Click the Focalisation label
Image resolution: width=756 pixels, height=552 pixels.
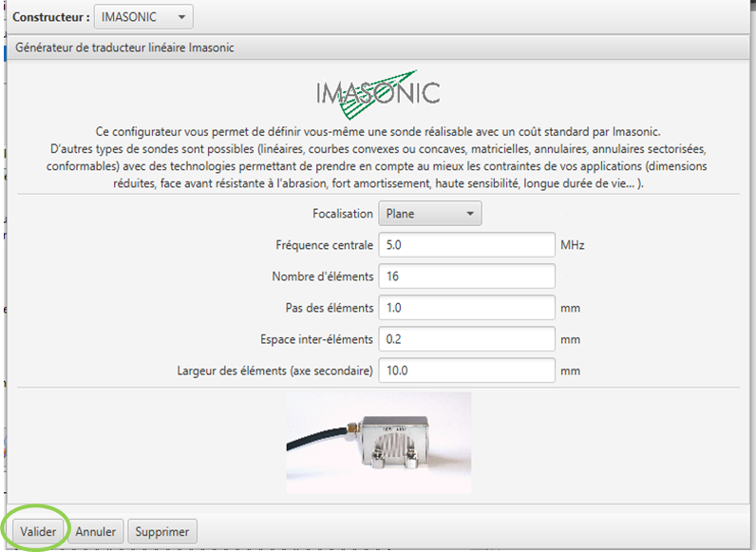342,213
